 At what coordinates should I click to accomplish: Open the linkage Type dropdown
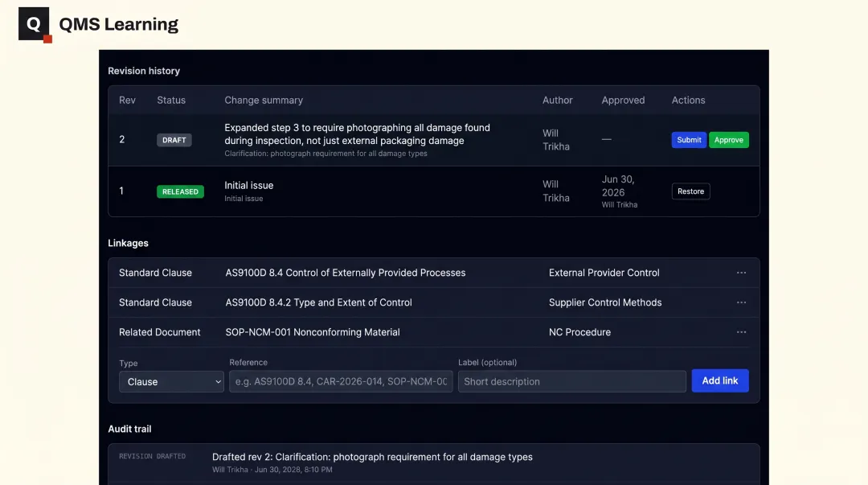pos(172,381)
